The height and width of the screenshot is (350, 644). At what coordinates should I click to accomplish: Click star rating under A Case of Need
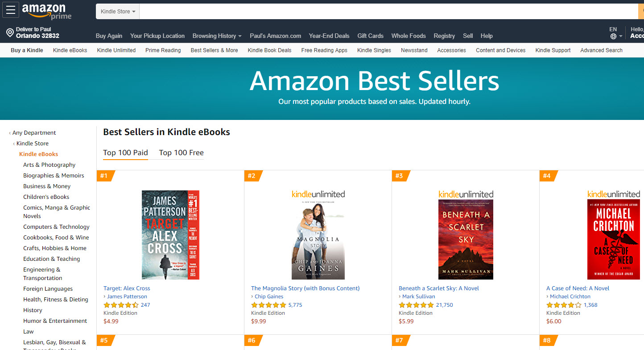pos(564,305)
